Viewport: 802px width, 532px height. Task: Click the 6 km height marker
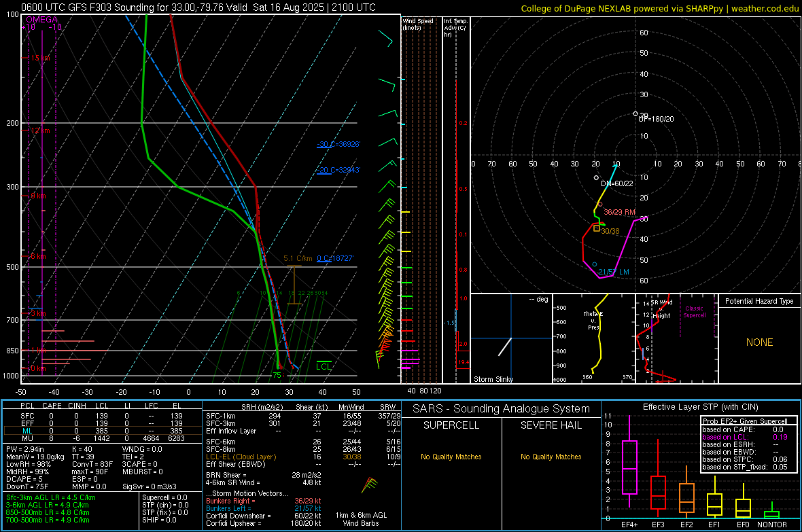tap(38, 256)
